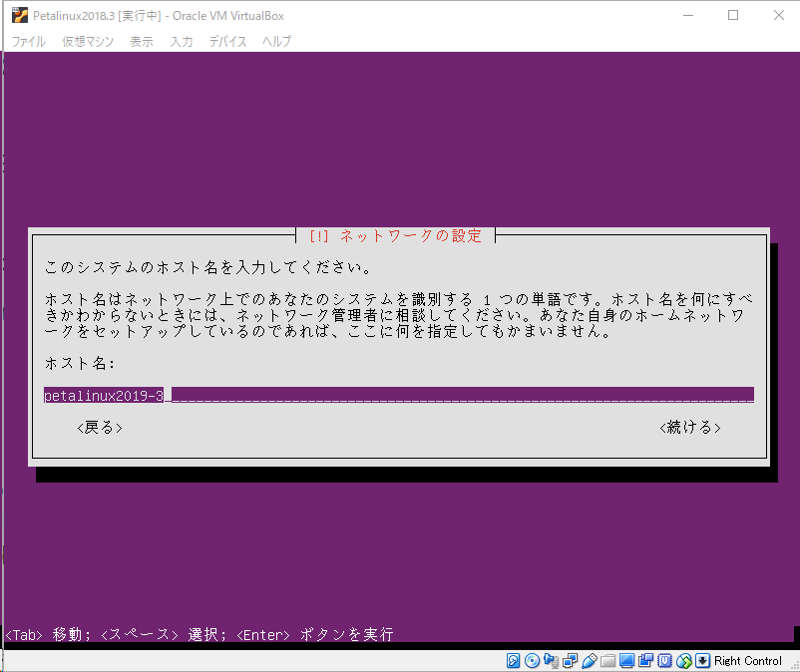Click the hard disk activity status icon
This screenshot has width=800, height=672.
(x=512, y=661)
